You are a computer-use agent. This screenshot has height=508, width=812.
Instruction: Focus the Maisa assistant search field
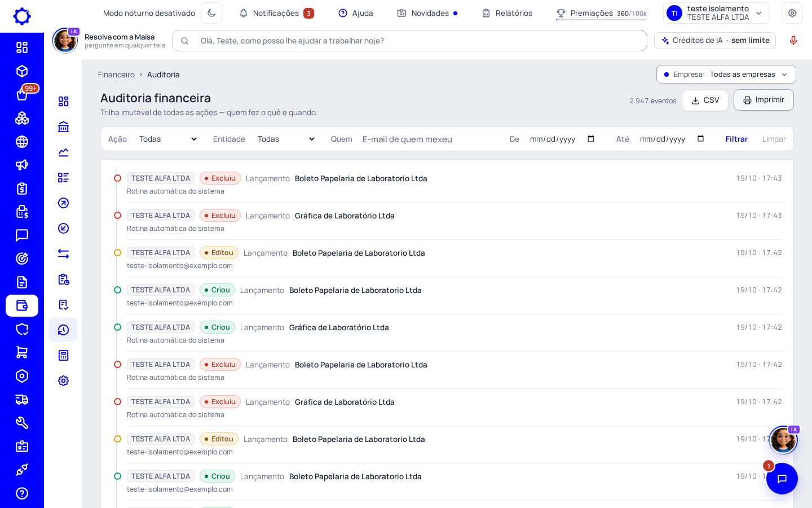click(x=409, y=41)
